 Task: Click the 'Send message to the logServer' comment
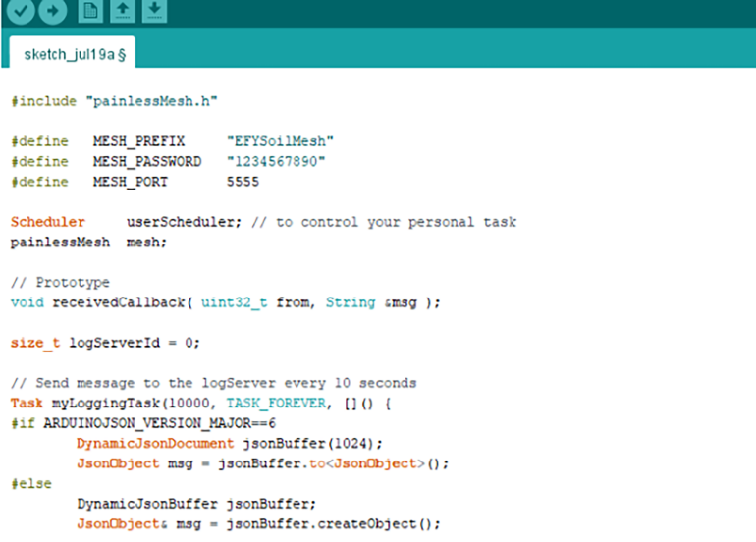tap(214, 383)
